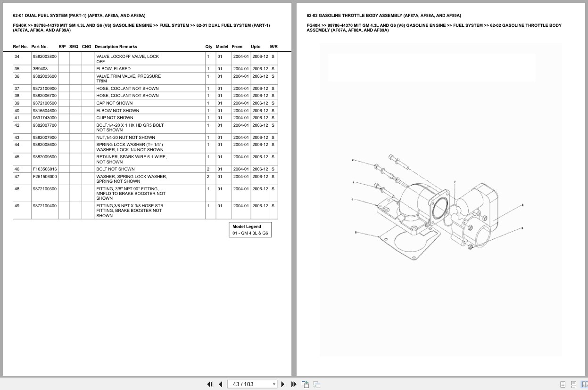
Task: Click the Model Legend box heading
Action: (246, 227)
